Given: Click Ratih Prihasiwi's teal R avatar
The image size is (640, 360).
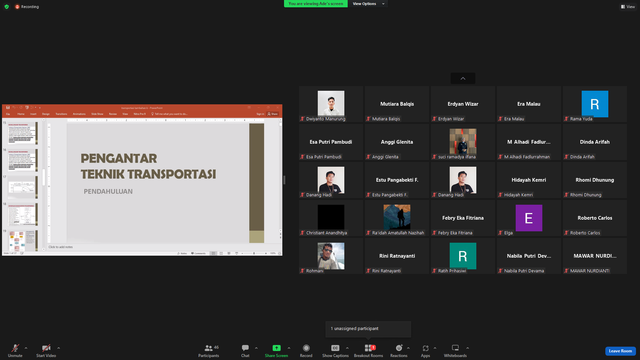Looking at the screenshot, I should (x=462, y=256).
